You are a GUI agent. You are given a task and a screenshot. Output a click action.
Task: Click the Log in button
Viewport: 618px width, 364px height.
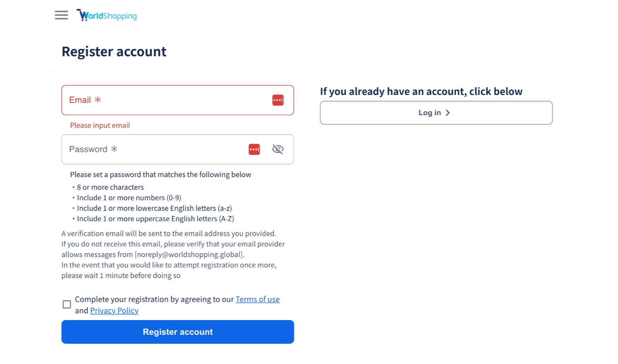pyautogui.click(x=436, y=113)
